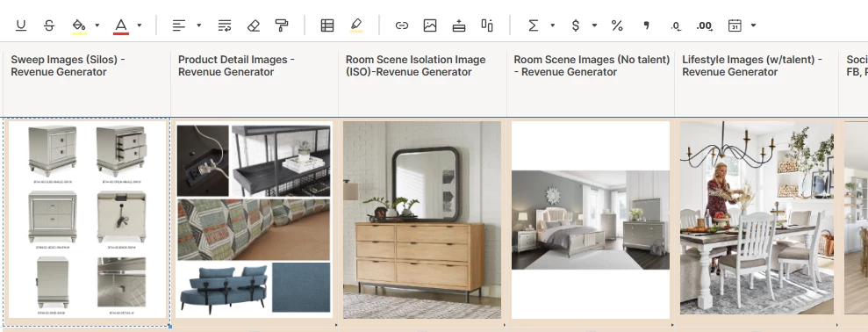Viewport: 868px width, 332px height.
Task: Increase decimal places
Action: click(705, 25)
